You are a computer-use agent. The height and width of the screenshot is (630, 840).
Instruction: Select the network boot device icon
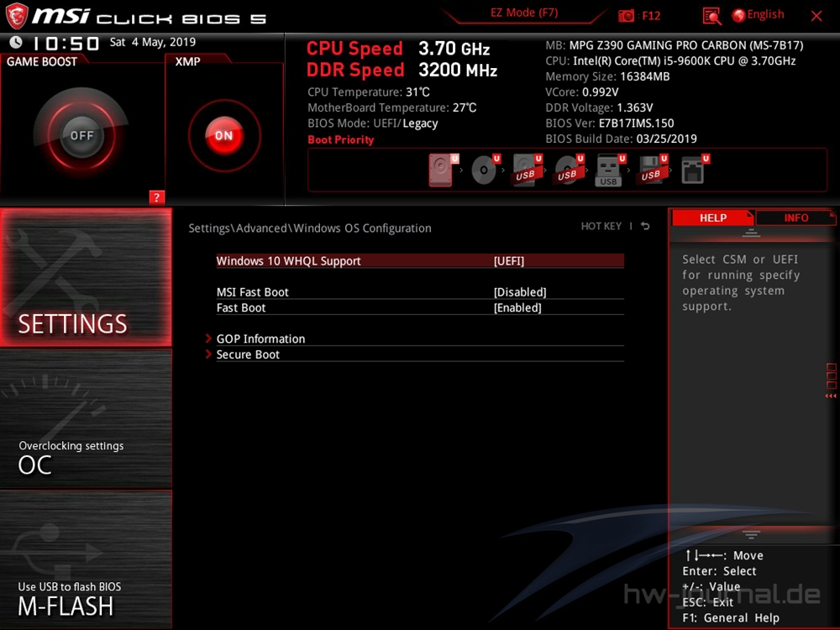point(693,171)
